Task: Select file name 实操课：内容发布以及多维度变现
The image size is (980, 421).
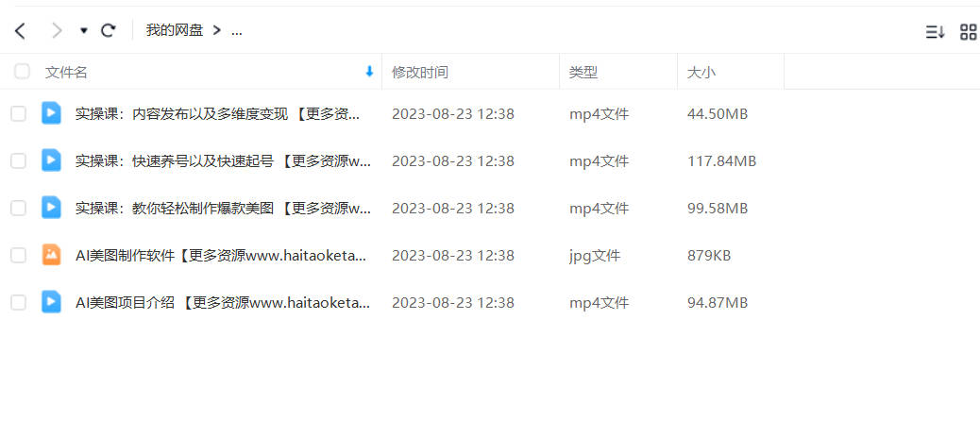Action: 218,114
